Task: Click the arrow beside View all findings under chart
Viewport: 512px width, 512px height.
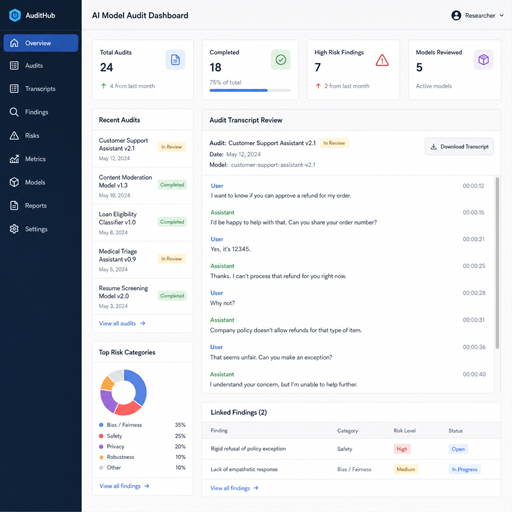Action: pos(147,486)
